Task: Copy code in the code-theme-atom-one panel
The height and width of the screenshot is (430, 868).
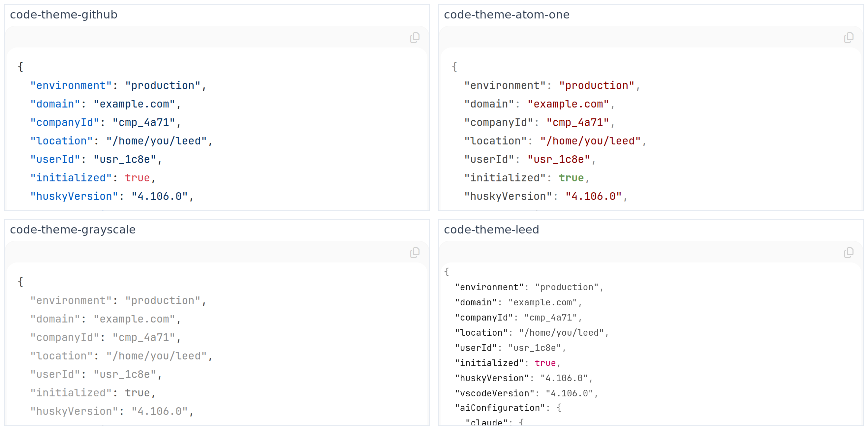Action: pyautogui.click(x=849, y=37)
